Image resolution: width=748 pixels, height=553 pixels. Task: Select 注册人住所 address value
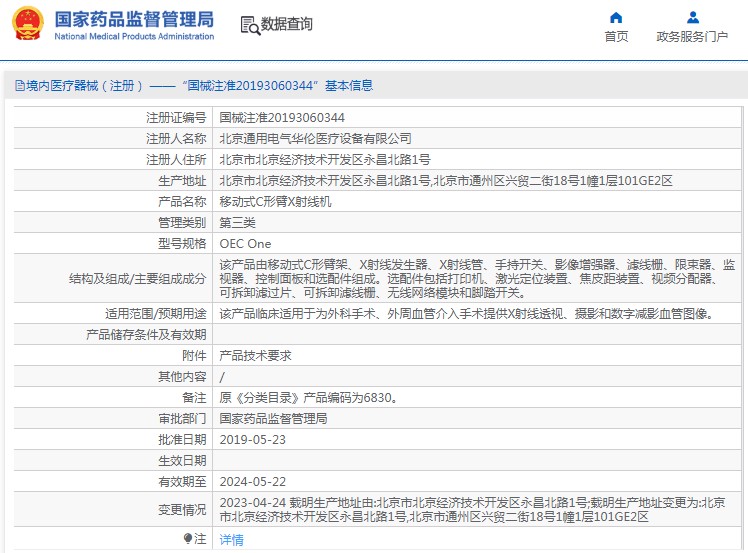pos(325,159)
